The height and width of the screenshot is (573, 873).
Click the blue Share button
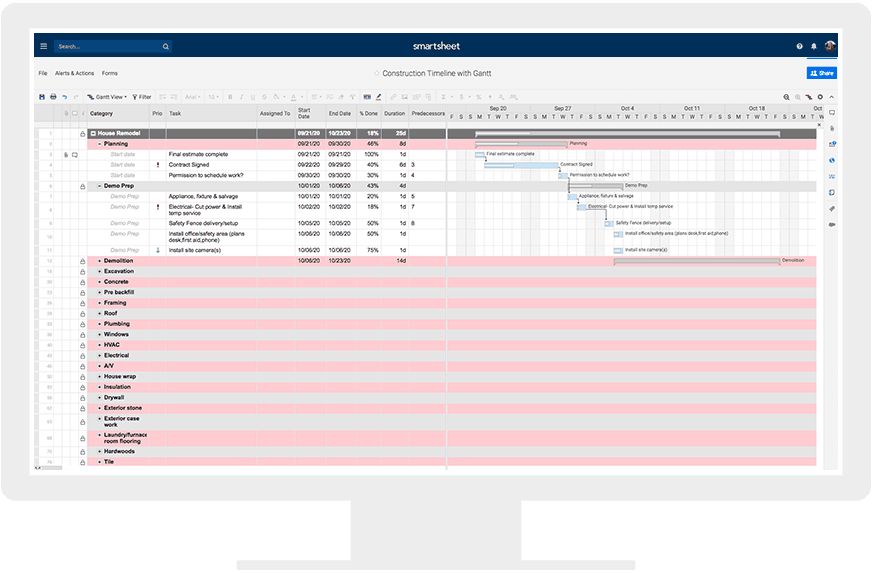click(x=821, y=73)
